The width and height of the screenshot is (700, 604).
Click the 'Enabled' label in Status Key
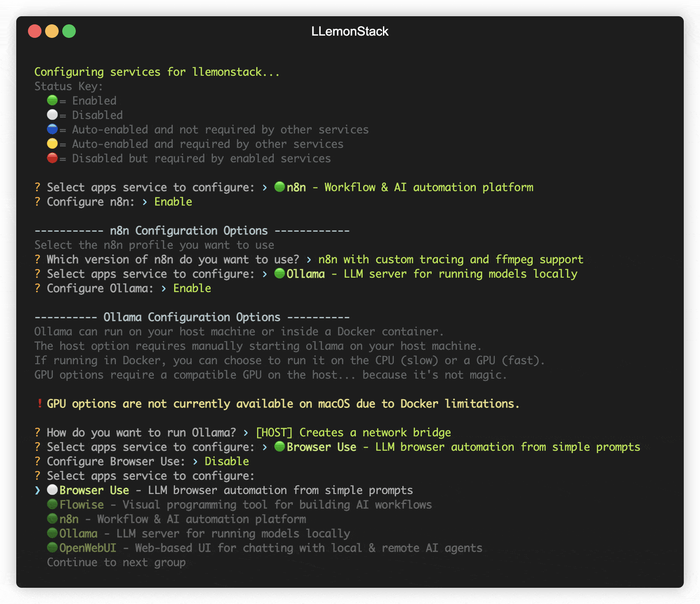tap(94, 101)
